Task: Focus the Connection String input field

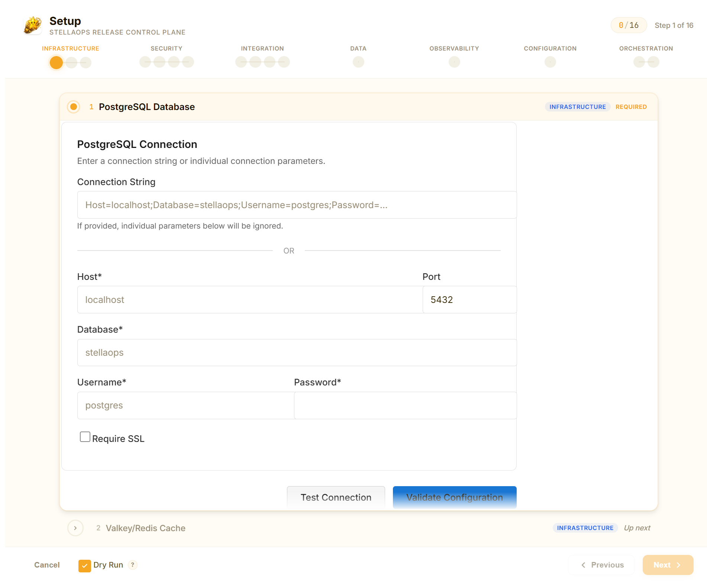Action: pos(297,205)
